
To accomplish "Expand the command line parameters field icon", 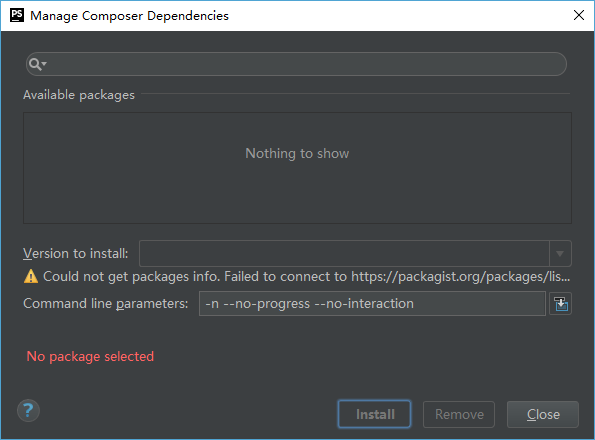I will [x=560, y=304].
